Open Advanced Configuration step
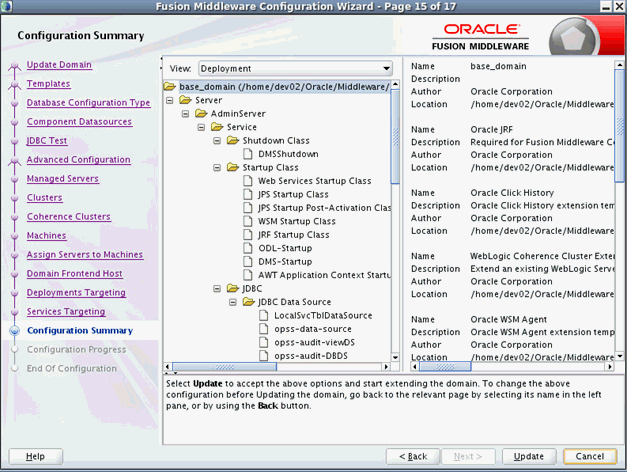Image resolution: width=627 pixels, height=472 pixels. [x=78, y=160]
